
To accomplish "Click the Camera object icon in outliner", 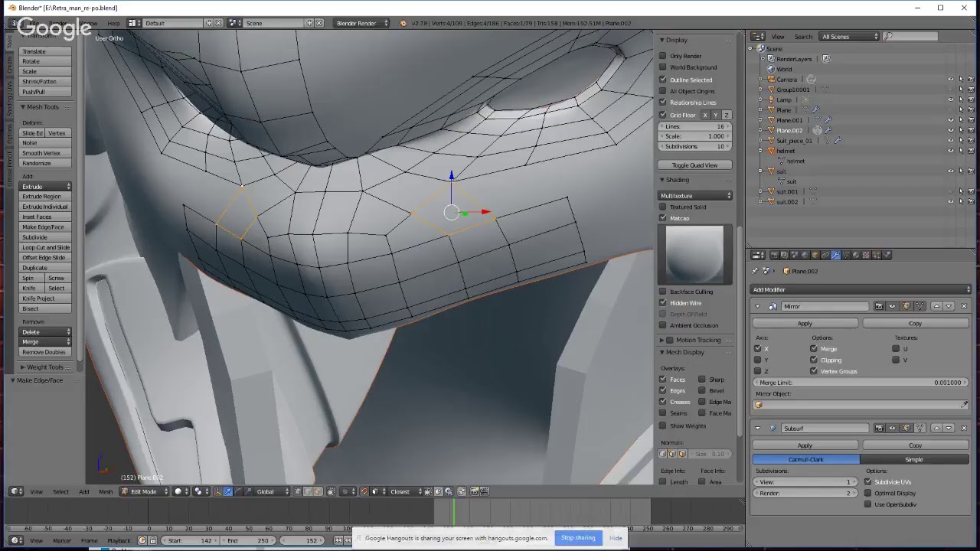I will point(771,80).
